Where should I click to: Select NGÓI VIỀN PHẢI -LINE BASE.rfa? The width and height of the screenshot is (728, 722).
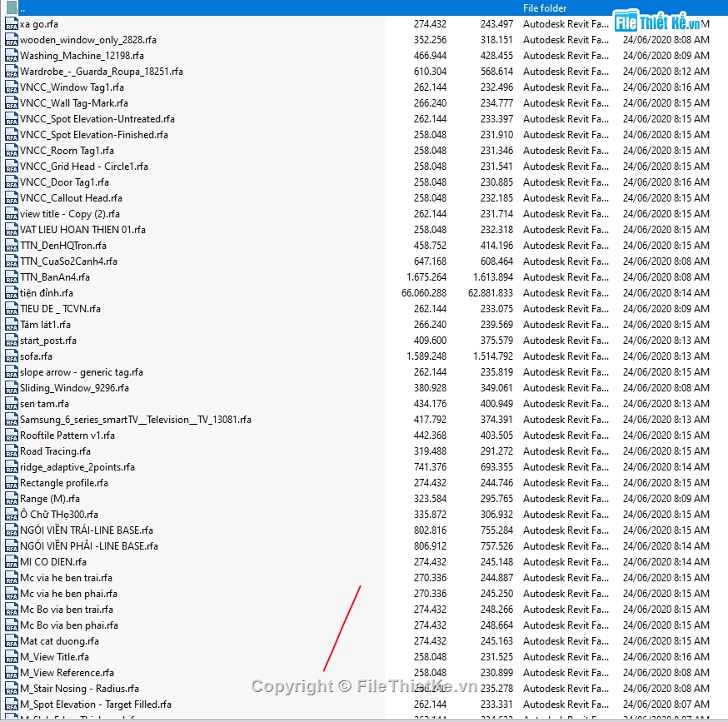point(89,546)
